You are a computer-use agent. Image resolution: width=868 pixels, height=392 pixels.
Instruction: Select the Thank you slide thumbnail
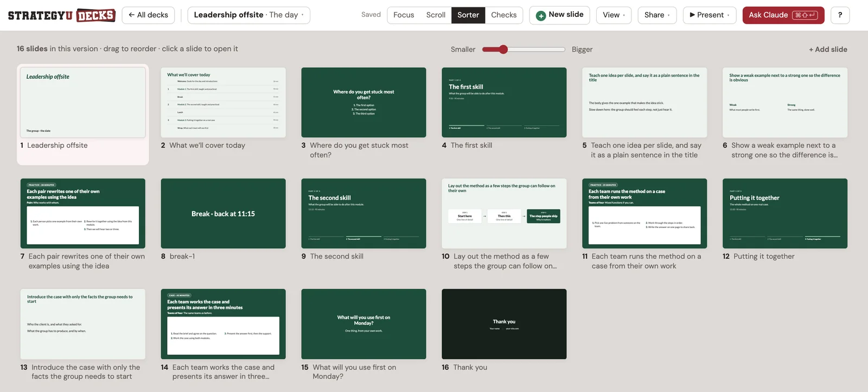(x=505, y=324)
